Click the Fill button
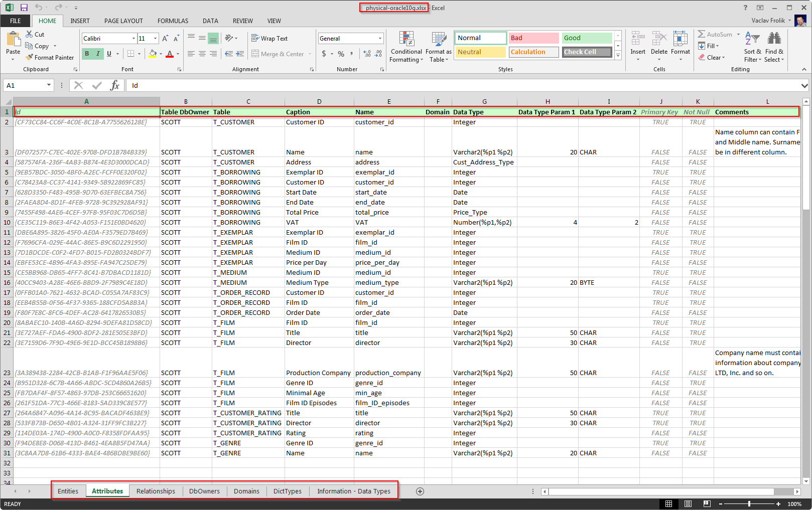Viewport: 812px width, 510px height. tap(709, 46)
